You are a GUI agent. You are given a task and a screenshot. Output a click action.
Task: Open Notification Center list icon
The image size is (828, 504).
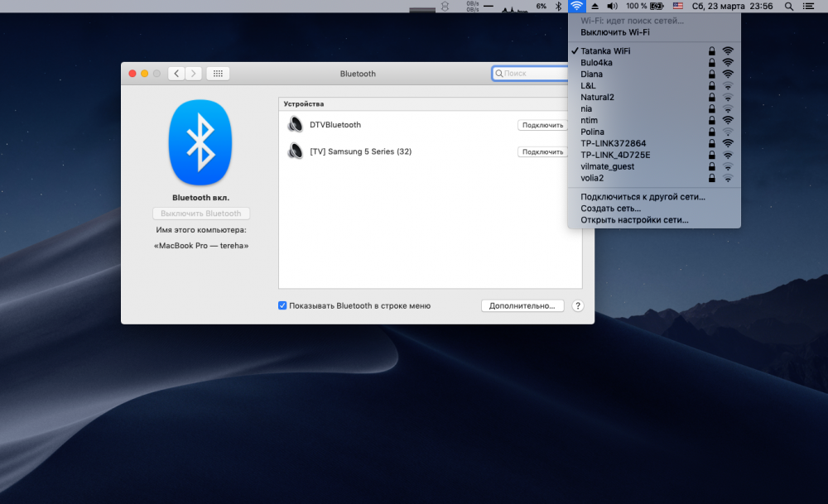(x=808, y=7)
